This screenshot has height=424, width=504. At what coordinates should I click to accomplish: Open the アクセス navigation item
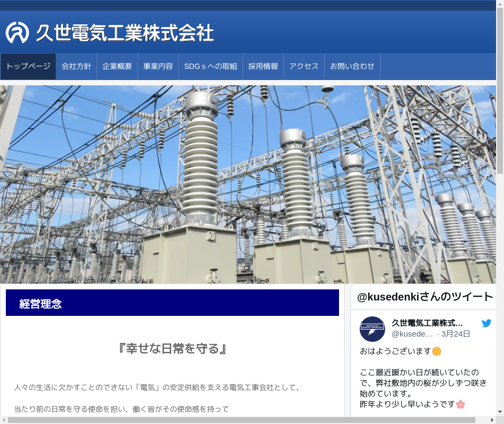click(304, 66)
